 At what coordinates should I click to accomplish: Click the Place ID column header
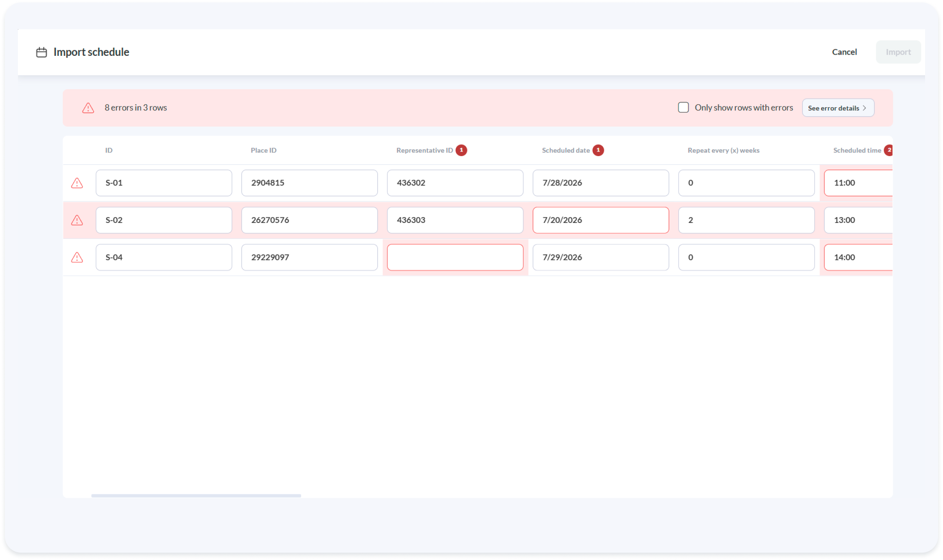coord(264,150)
